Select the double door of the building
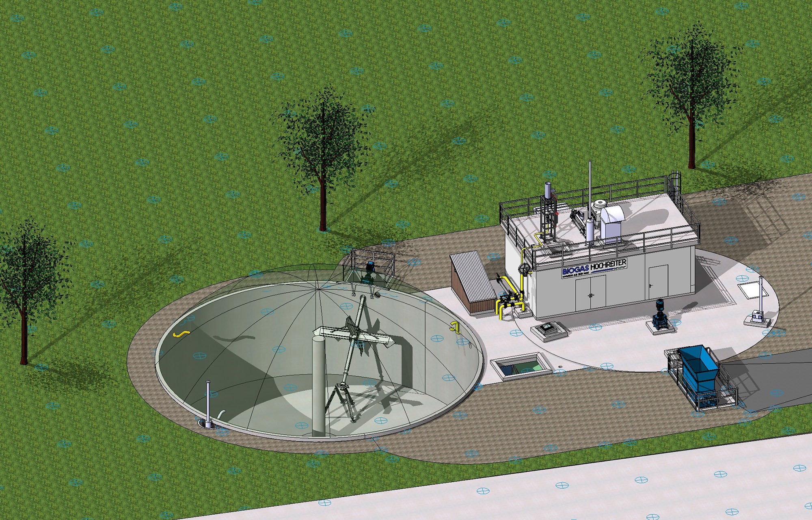This screenshot has height=520, width=812. tap(591, 292)
